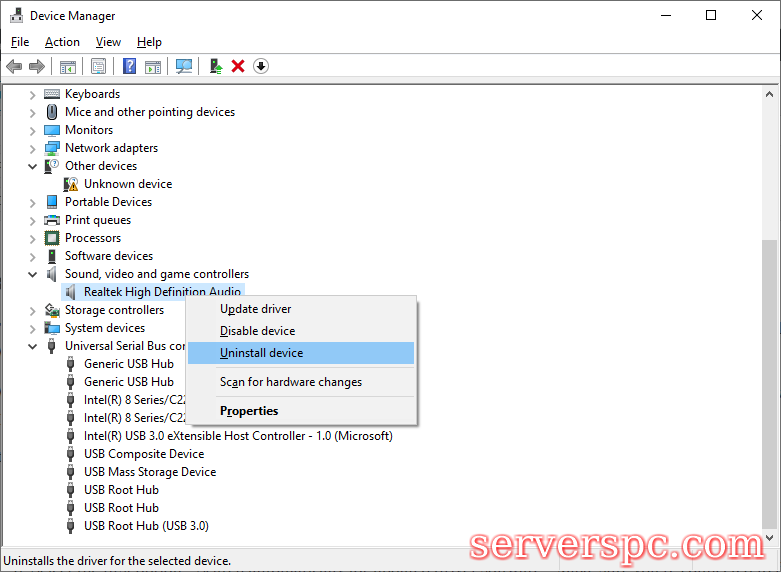Click the Disable device down-arrow icon

point(261,66)
